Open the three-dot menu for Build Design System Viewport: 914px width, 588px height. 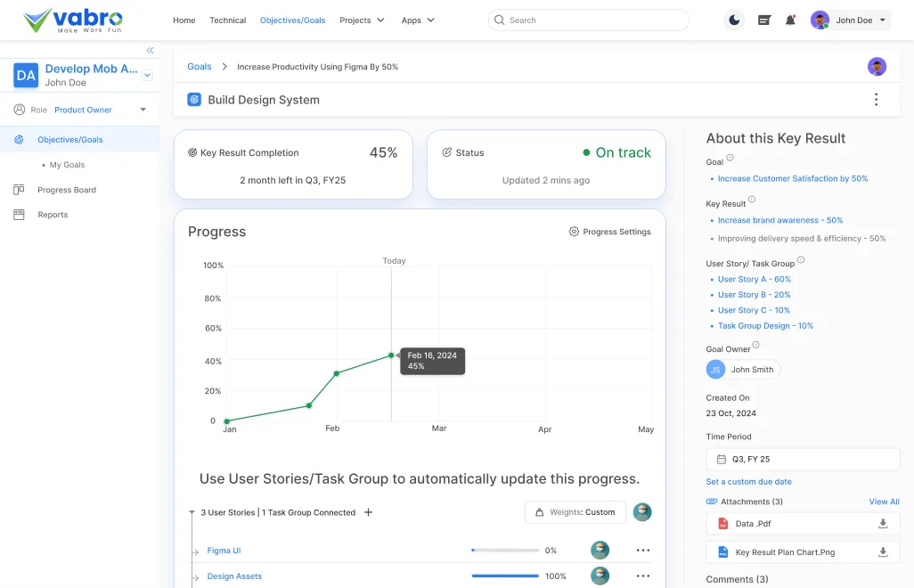pyautogui.click(x=876, y=100)
